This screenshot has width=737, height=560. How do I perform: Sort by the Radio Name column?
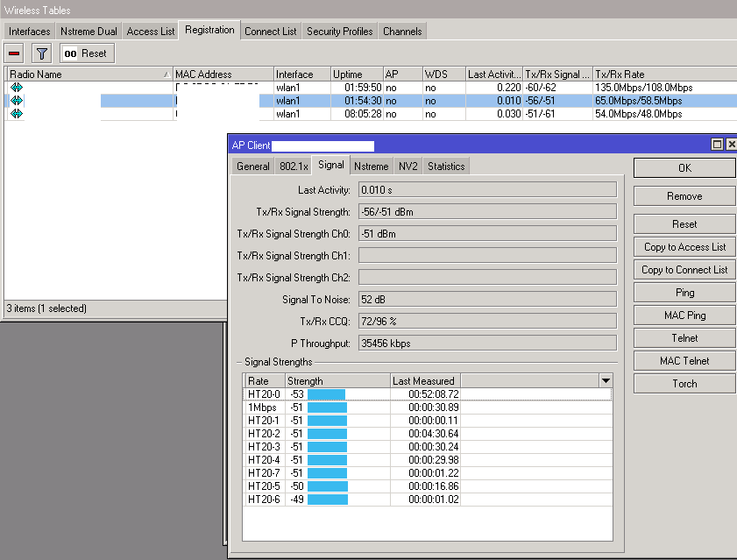(88, 74)
